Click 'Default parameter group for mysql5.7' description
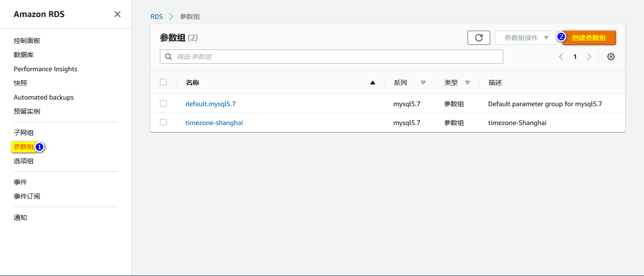The image size is (644, 276). click(x=545, y=104)
